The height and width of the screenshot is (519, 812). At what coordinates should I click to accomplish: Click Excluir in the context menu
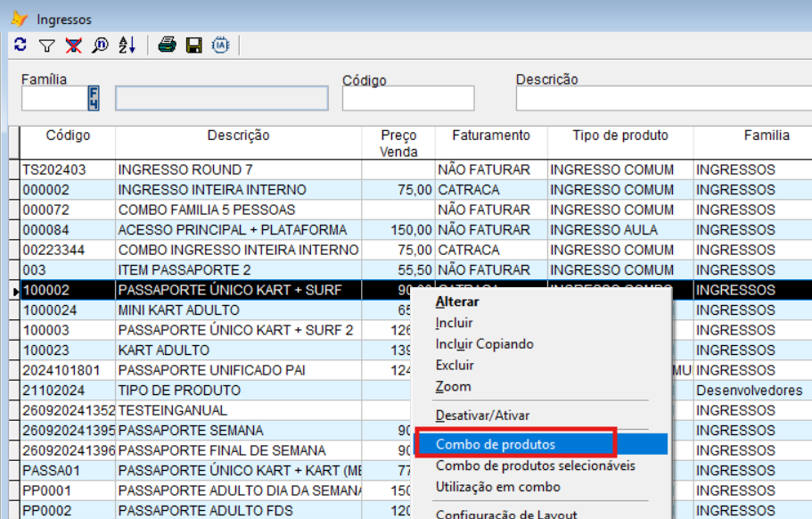(x=455, y=366)
